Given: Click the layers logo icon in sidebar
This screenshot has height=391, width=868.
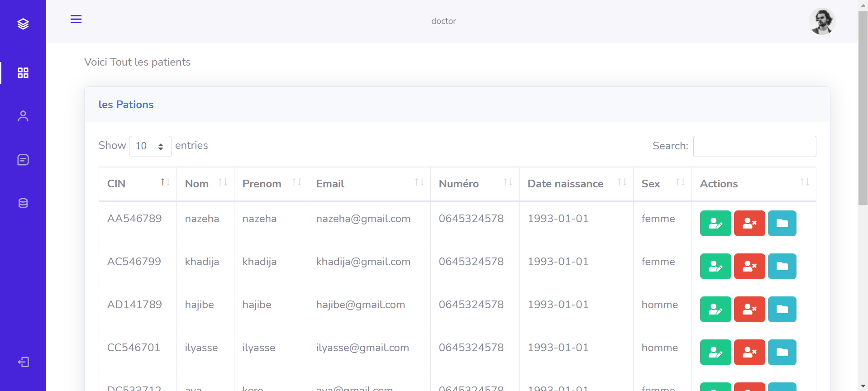Looking at the screenshot, I should [x=23, y=24].
